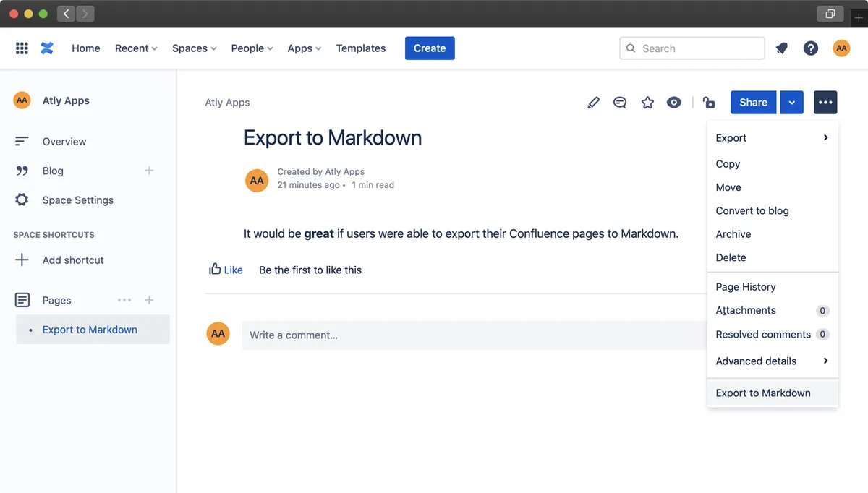Viewport: 868px width, 493px height.
Task: Open the help question mark icon
Action: pyautogui.click(x=811, y=48)
